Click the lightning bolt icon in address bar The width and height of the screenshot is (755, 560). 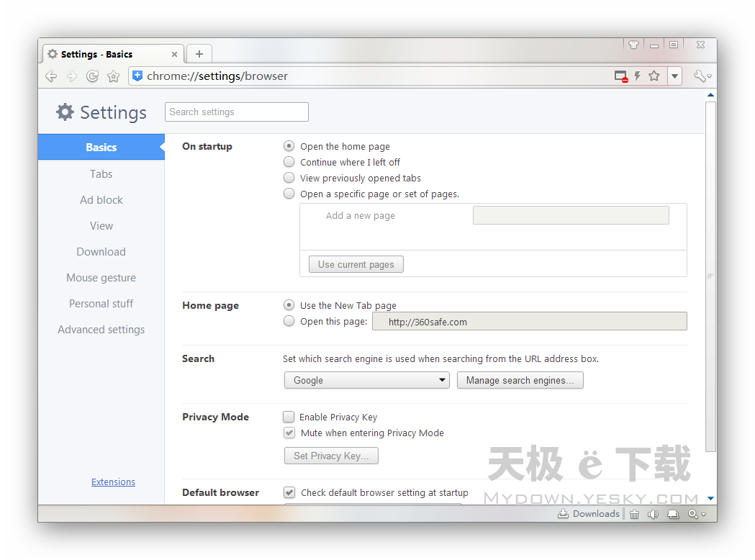pyautogui.click(x=637, y=76)
